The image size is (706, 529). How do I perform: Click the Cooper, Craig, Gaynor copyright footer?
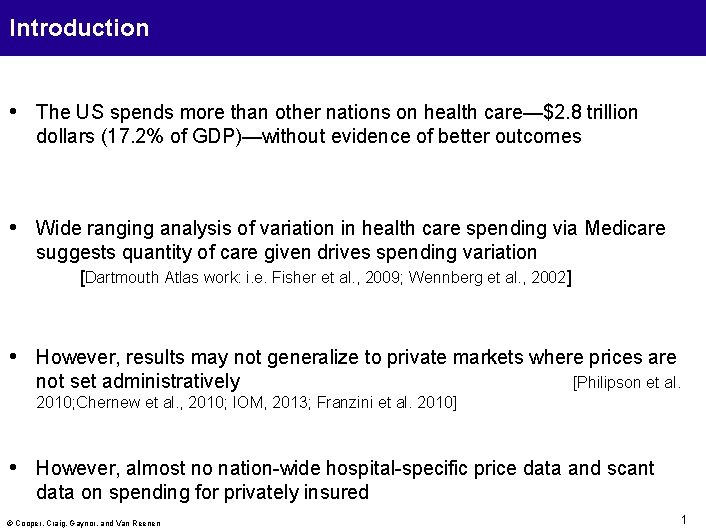pyautogui.click(x=84, y=523)
